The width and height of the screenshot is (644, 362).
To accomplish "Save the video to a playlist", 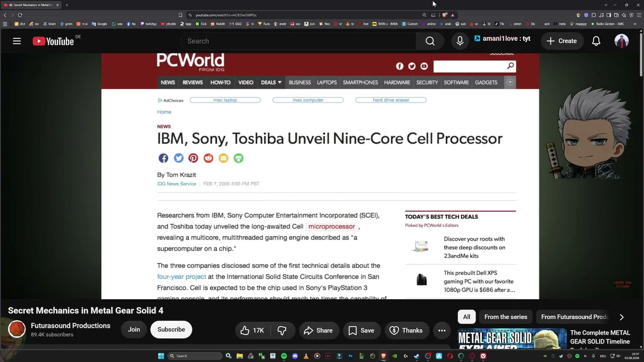I will coord(361,330).
